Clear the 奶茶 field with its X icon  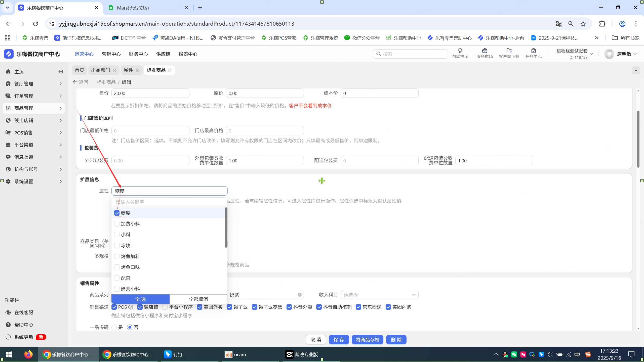pos(299,295)
